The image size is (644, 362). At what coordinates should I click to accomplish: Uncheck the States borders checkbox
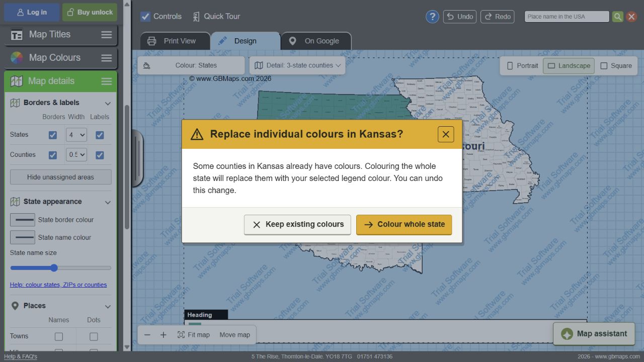point(53,135)
